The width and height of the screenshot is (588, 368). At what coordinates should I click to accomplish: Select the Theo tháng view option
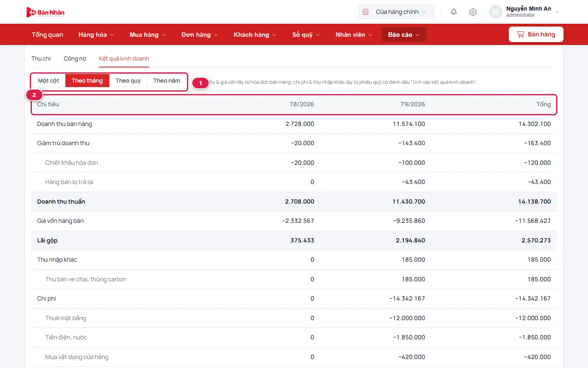pyautogui.click(x=87, y=81)
